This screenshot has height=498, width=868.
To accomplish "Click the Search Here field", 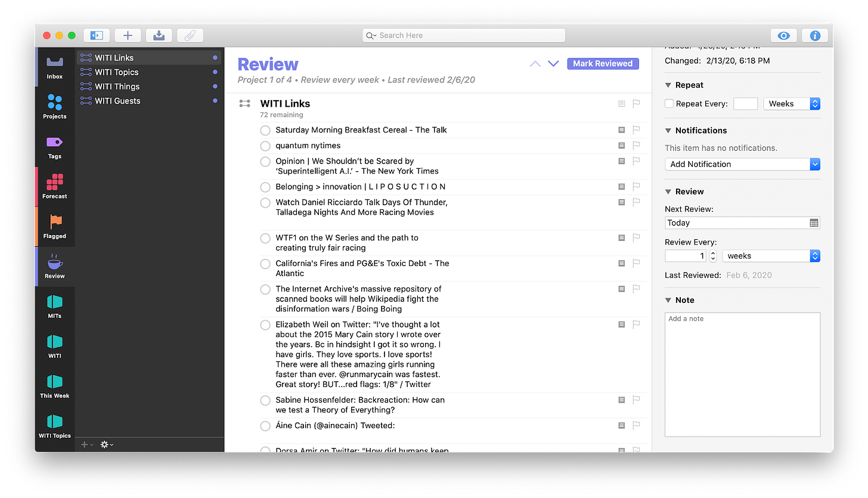I will point(464,35).
